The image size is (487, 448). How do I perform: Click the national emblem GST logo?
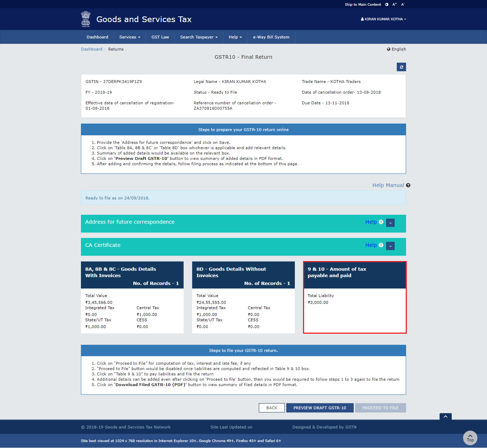[85, 19]
